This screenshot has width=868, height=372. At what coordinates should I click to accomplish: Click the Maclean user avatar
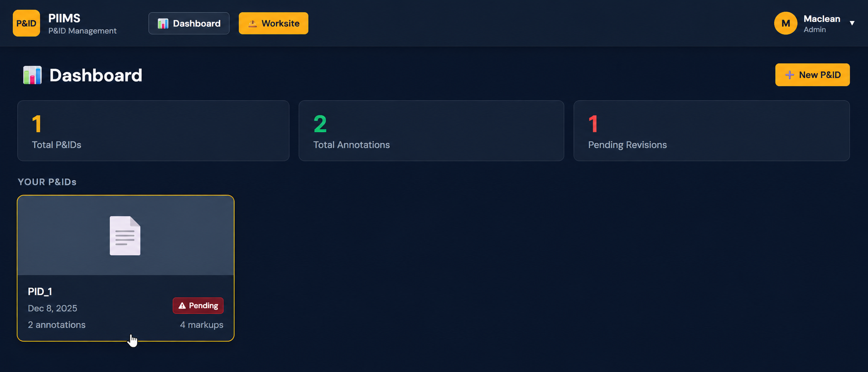[x=786, y=23]
